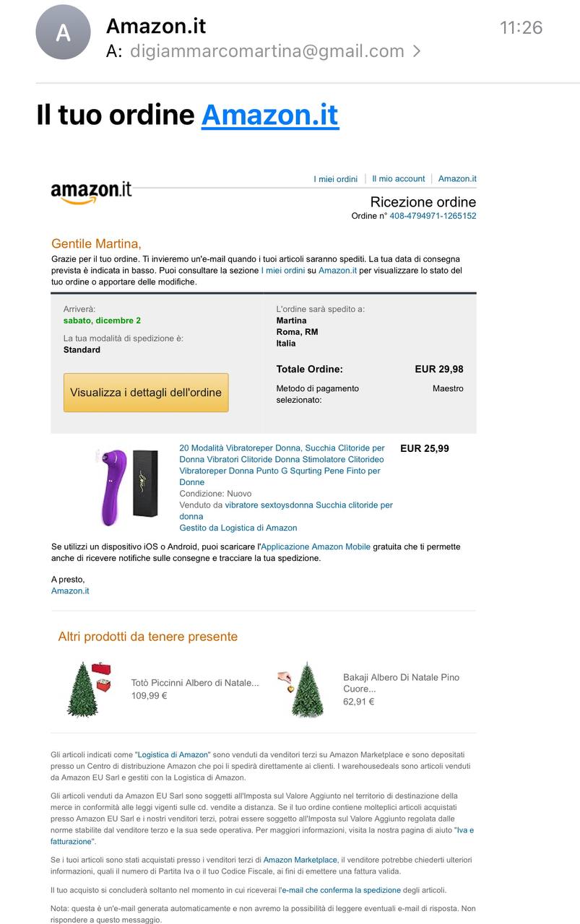580x924 pixels.
Task: Tap the sender avatar with letter A
Action: (x=63, y=32)
